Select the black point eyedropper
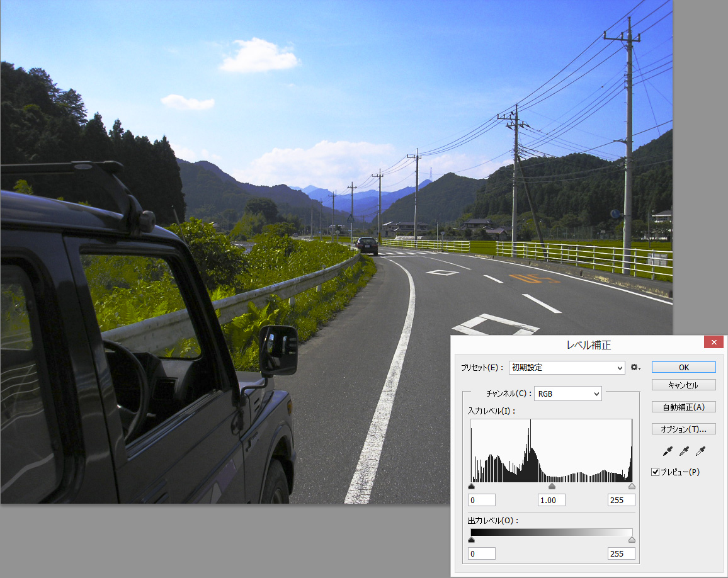The image size is (728, 578). [x=668, y=451]
